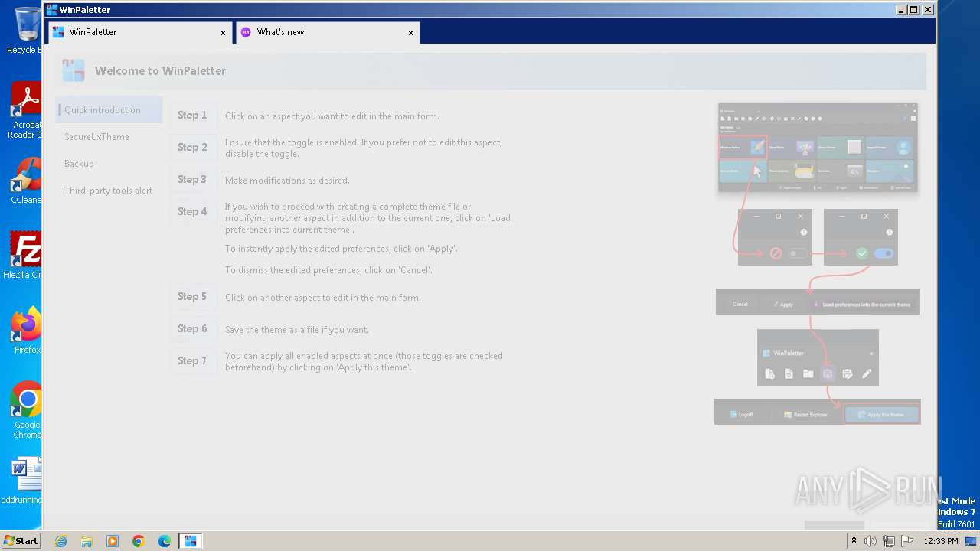Launch Microsoft Edge from taskbar
The width and height of the screenshot is (980, 551).
[165, 541]
